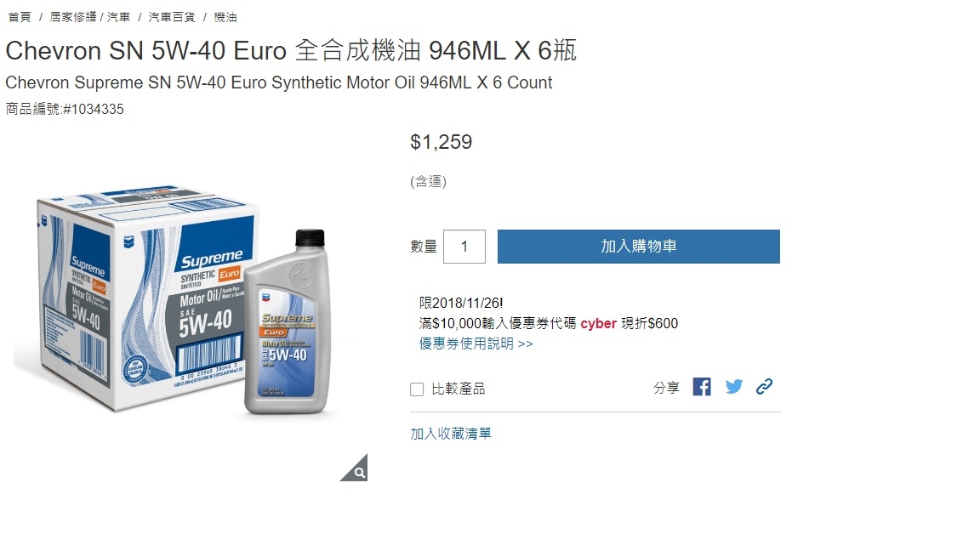Navigate to 汽車百貨 breadcrumb

[x=171, y=17]
